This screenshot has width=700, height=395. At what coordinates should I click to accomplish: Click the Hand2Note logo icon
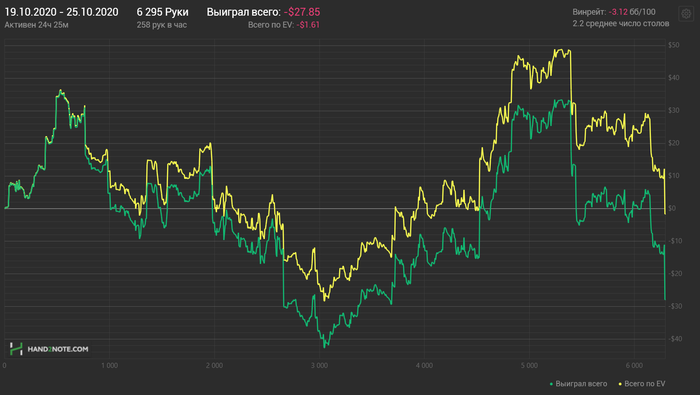[16, 349]
